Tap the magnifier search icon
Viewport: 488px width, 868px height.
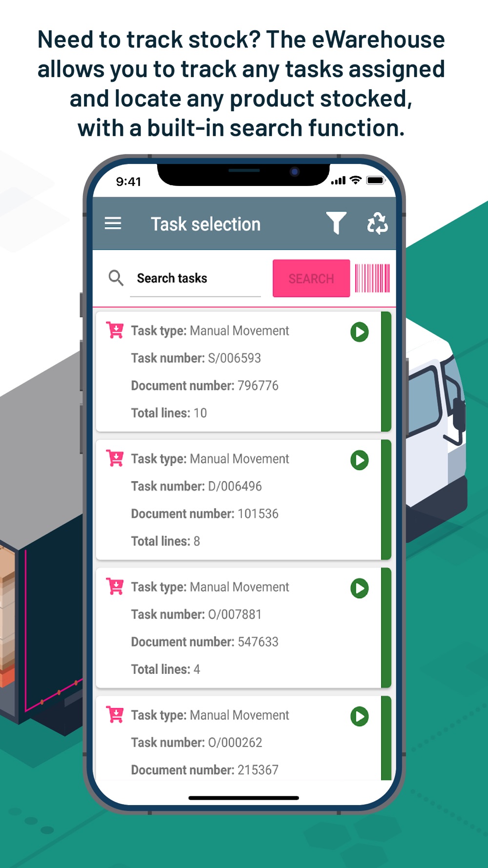click(x=116, y=278)
